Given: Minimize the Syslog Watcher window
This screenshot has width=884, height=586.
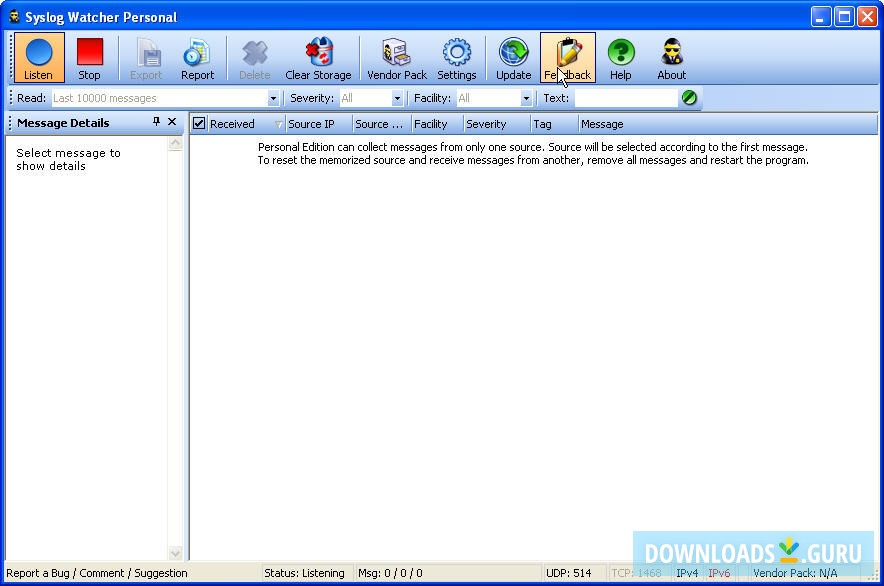Looking at the screenshot, I should 821,17.
